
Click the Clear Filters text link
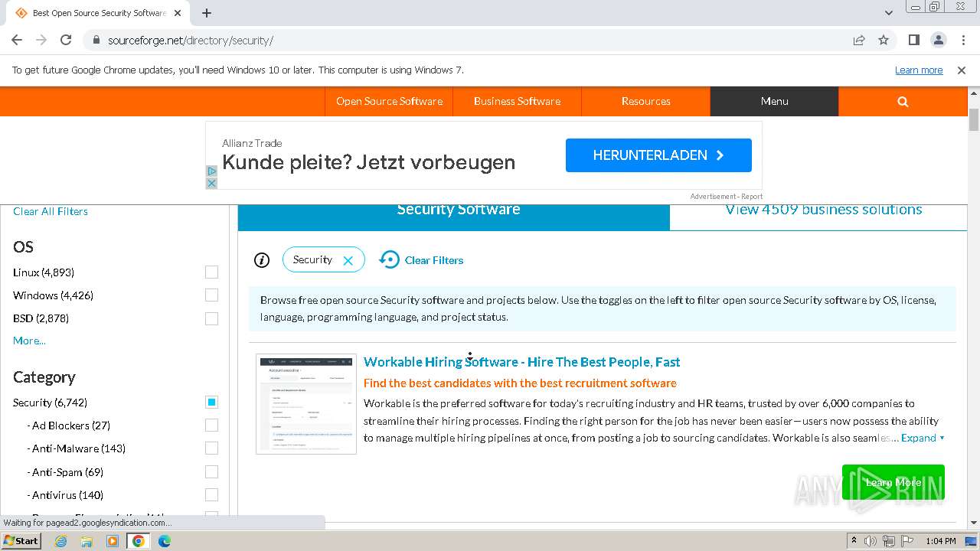[x=434, y=260]
